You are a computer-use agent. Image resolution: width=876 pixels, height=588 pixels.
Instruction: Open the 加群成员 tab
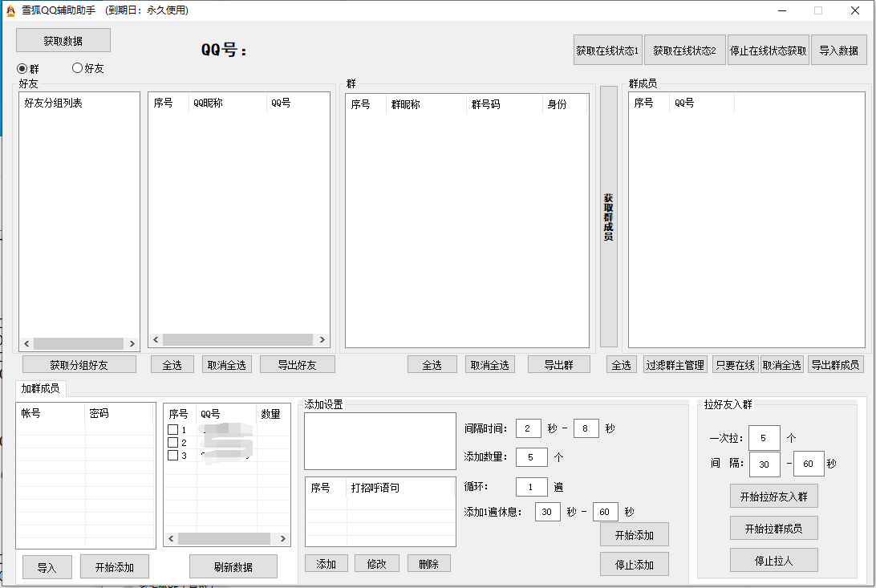click(x=40, y=388)
